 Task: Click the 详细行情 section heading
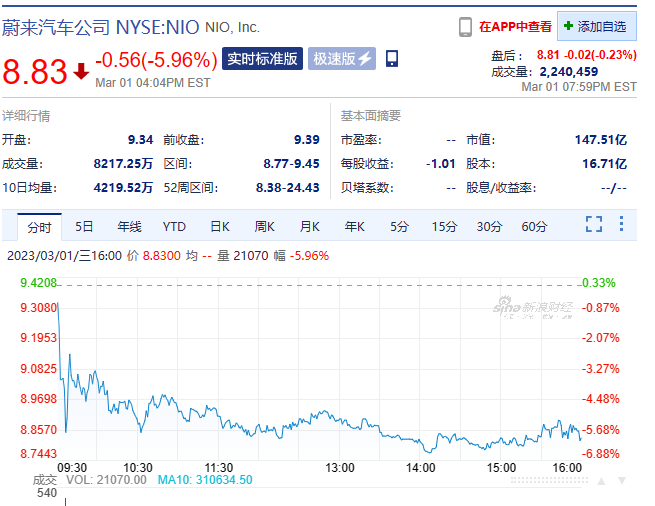(x=26, y=116)
